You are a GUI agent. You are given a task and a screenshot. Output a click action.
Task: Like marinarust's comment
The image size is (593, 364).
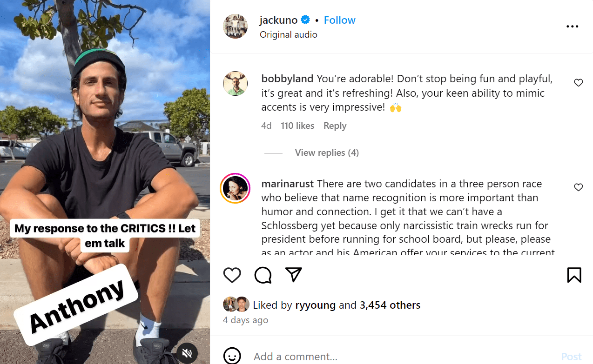(578, 187)
